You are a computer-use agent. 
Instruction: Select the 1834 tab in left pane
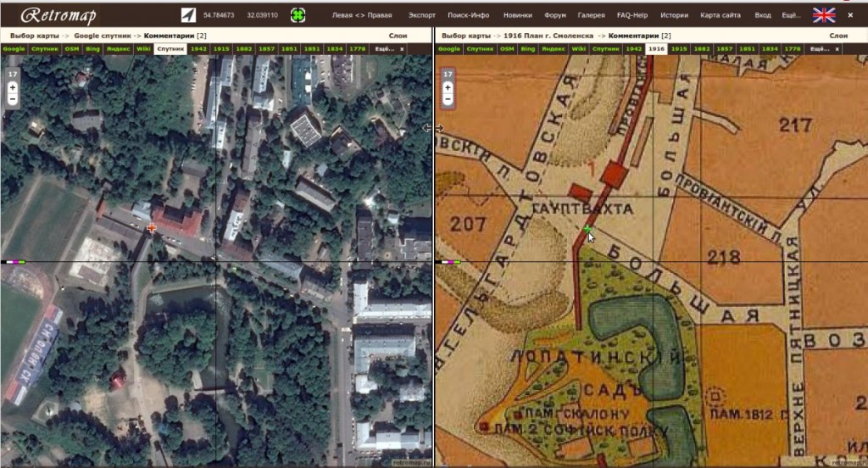[x=335, y=48]
